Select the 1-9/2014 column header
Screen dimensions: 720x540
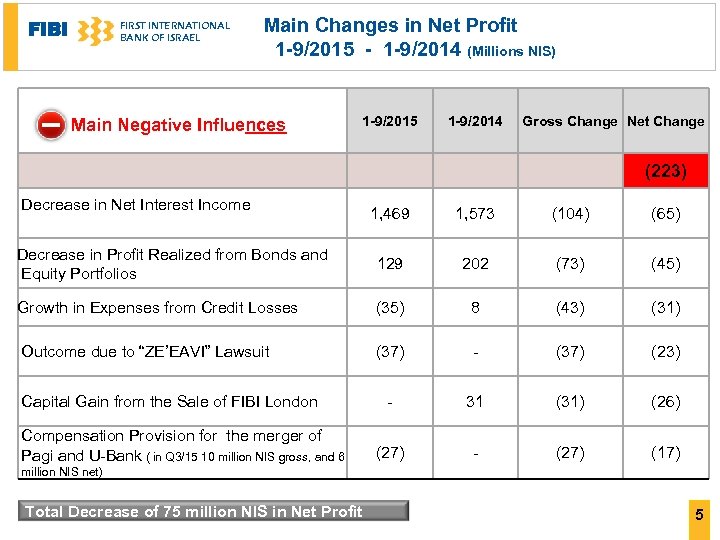pos(475,121)
